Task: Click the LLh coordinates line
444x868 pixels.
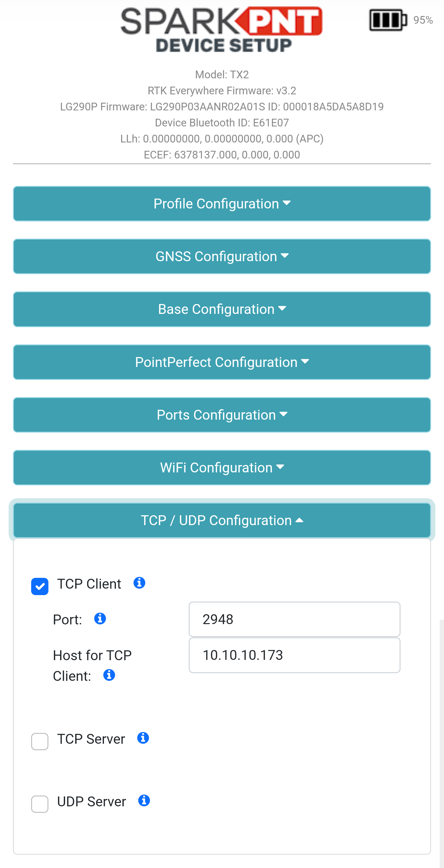Action: (222, 139)
